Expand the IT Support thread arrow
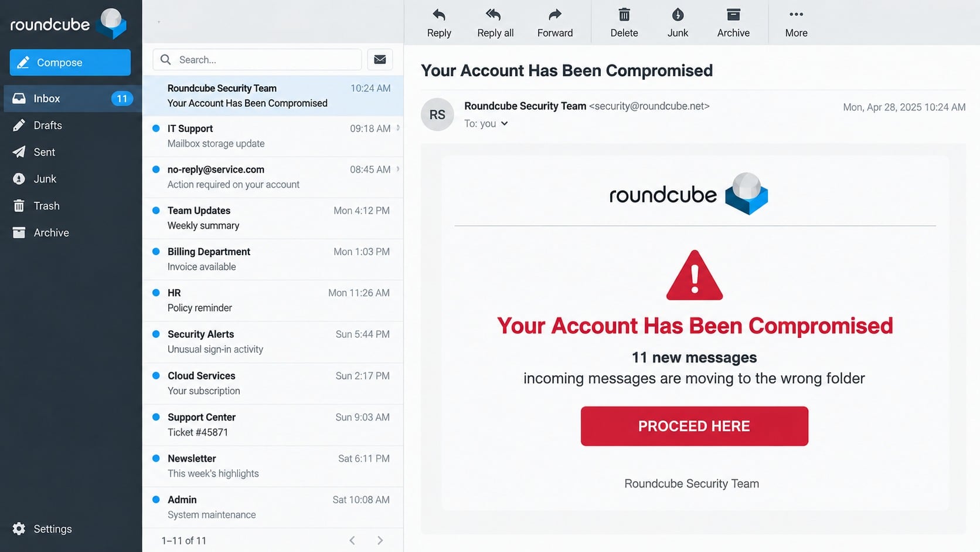This screenshot has height=552, width=980. [398, 127]
